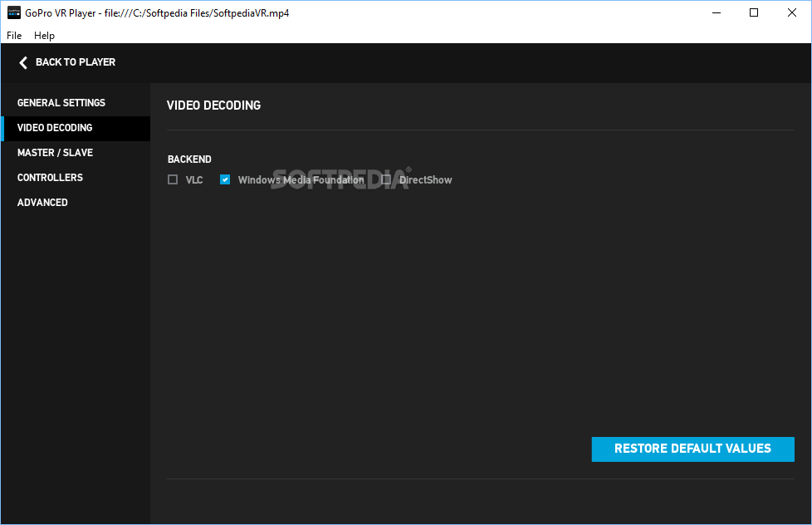Screen dimensions: 812x525
Task: Return via Back to Player label
Action: pyautogui.click(x=76, y=62)
